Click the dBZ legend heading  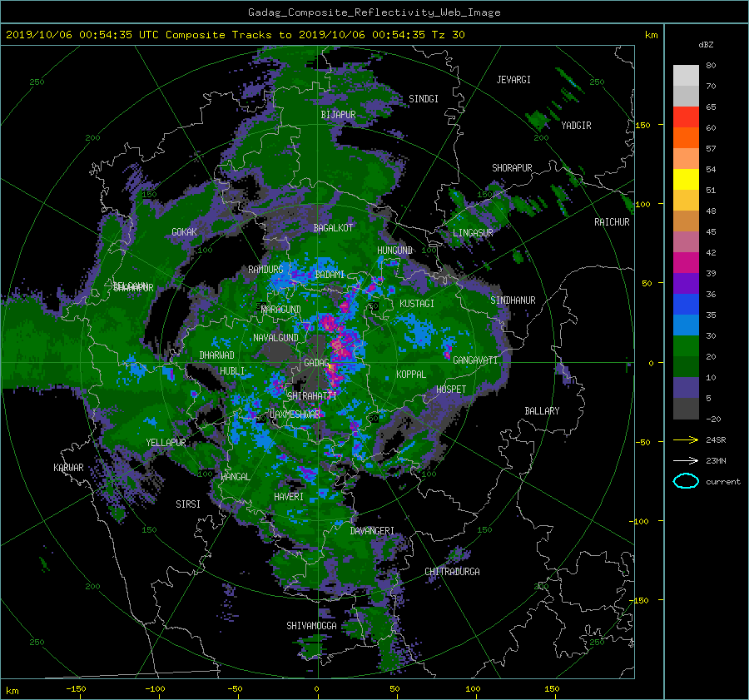pos(706,45)
